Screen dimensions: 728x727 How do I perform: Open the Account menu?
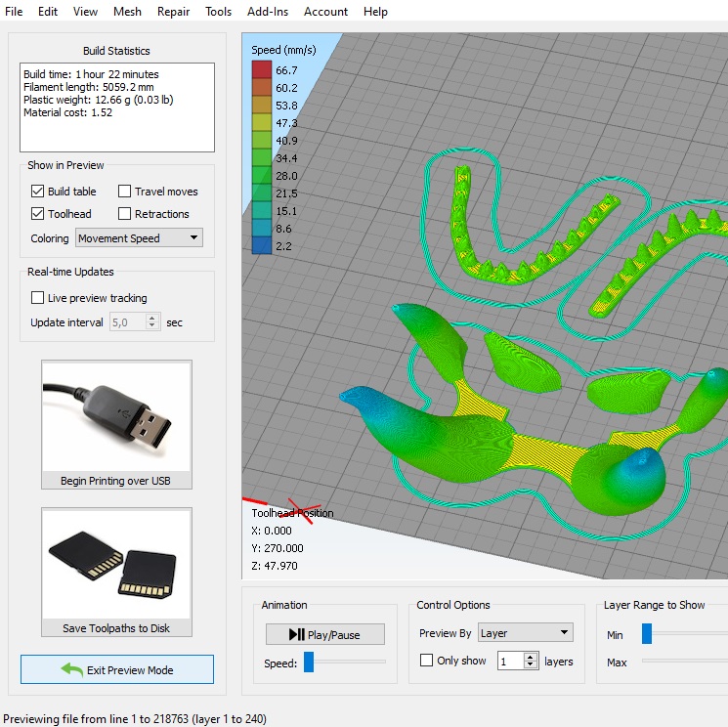(325, 12)
